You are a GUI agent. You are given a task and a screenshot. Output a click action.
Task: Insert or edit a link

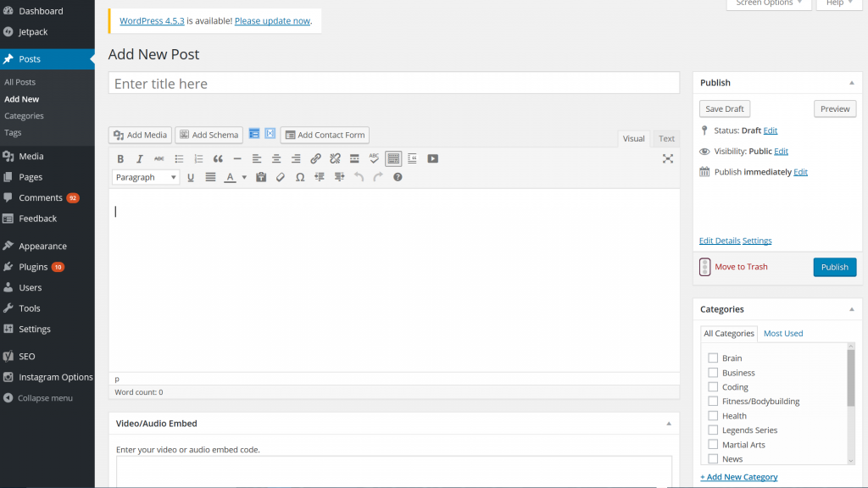point(315,158)
